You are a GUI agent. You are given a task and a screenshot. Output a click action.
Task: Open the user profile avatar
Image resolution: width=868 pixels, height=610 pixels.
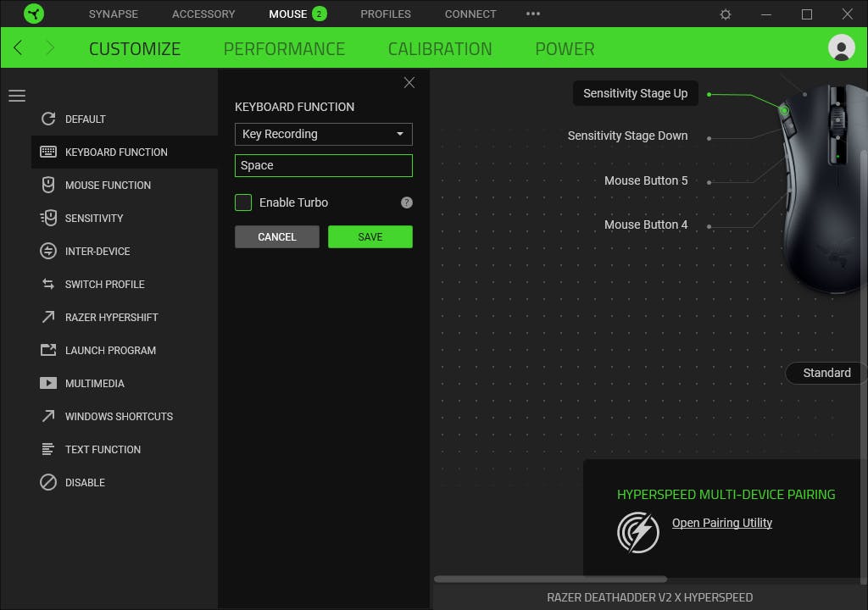(x=842, y=47)
